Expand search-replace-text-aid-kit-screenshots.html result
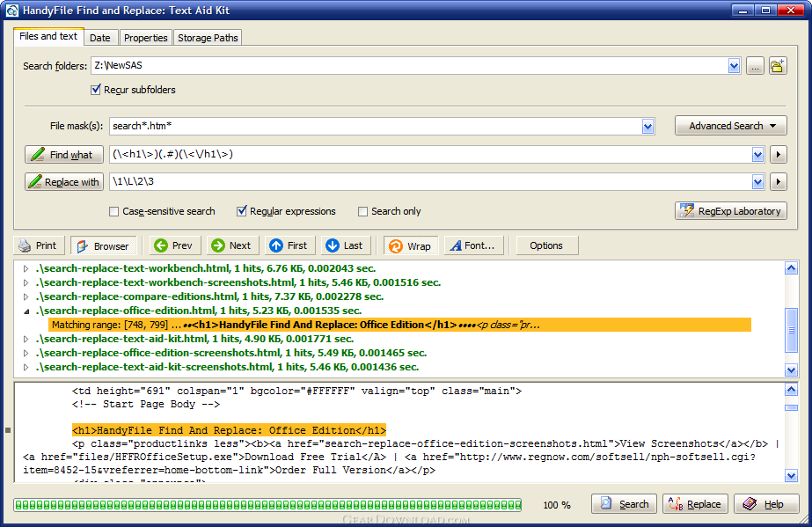The image size is (812, 527). tap(26, 367)
